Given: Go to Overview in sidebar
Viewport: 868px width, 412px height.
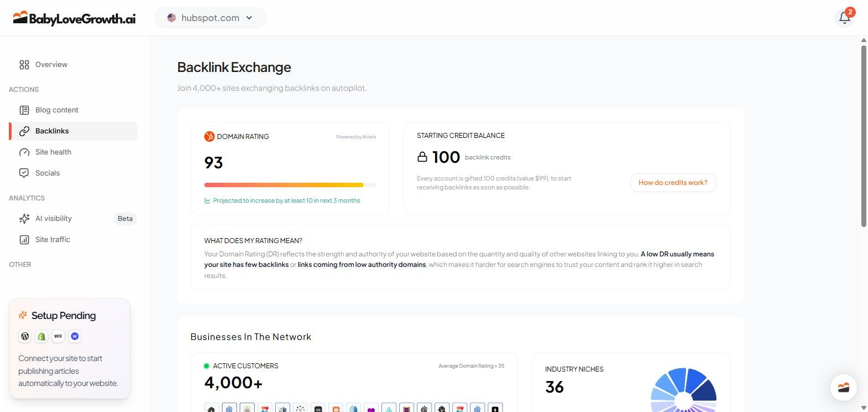Looking at the screenshot, I should click(73, 65).
